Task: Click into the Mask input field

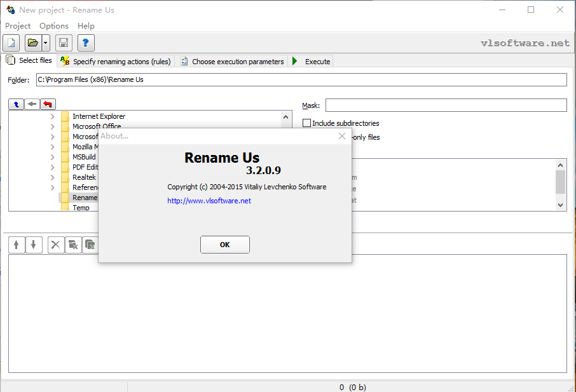Action: [x=445, y=105]
